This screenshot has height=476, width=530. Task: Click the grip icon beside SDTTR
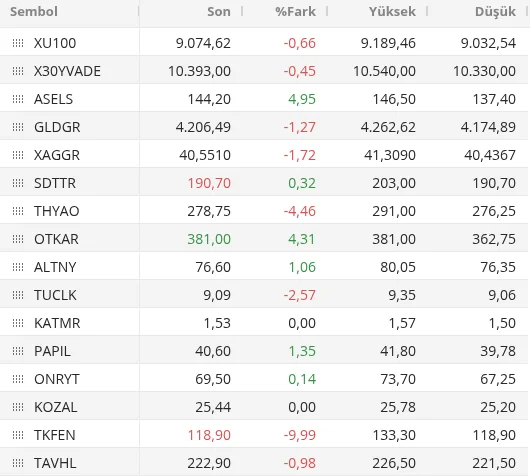(x=18, y=183)
